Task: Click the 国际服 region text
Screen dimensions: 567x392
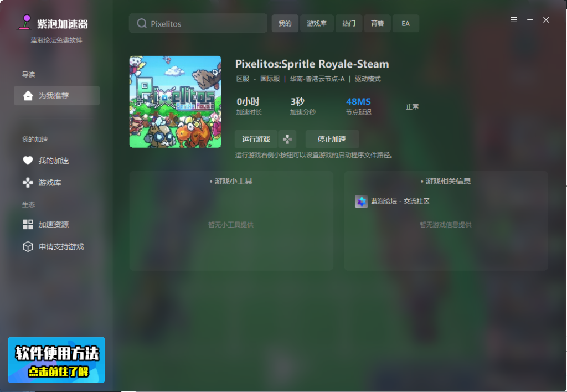Action: [x=270, y=79]
